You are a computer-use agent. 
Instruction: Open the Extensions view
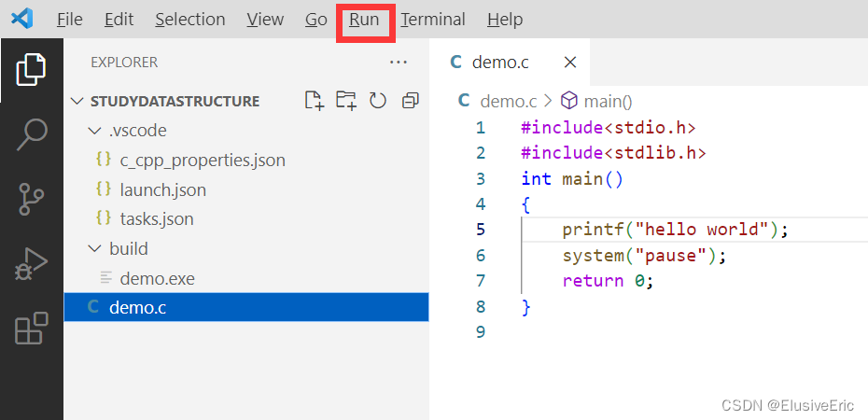[x=32, y=329]
